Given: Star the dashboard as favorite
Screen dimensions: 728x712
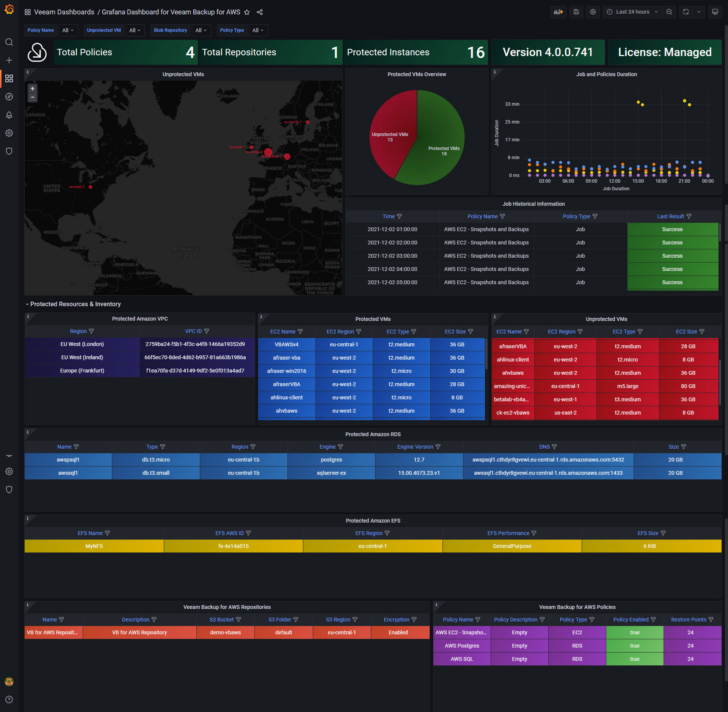Looking at the screenshot, I should pos(247,12).
